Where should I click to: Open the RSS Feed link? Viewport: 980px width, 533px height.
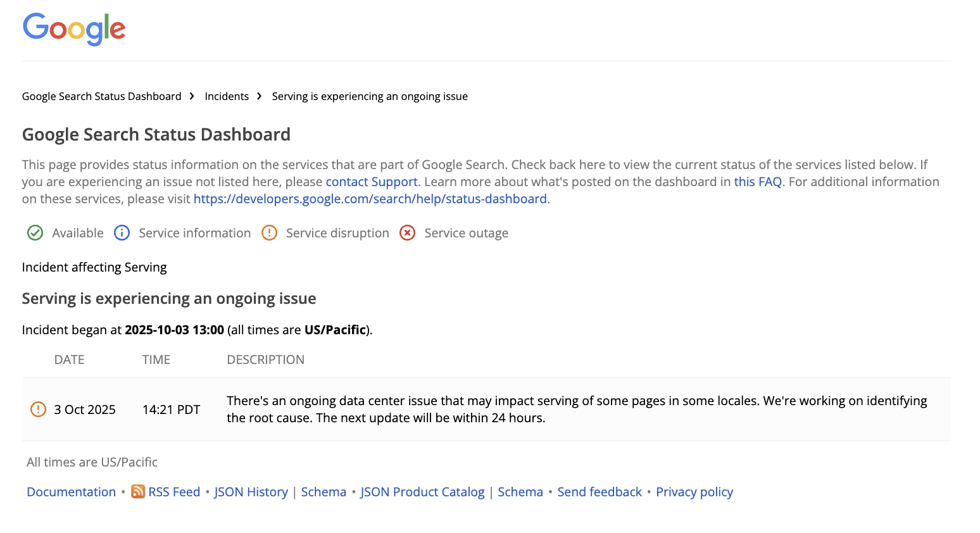click(x=174, y=492)
